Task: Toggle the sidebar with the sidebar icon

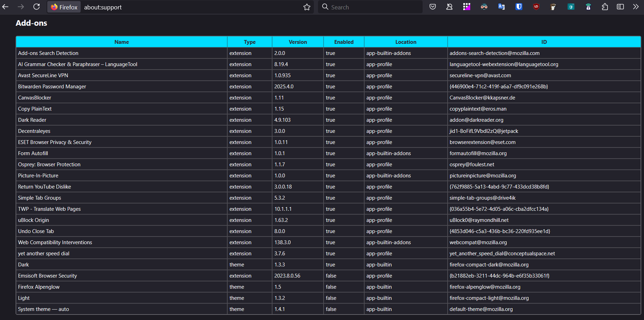Action: 620,7
